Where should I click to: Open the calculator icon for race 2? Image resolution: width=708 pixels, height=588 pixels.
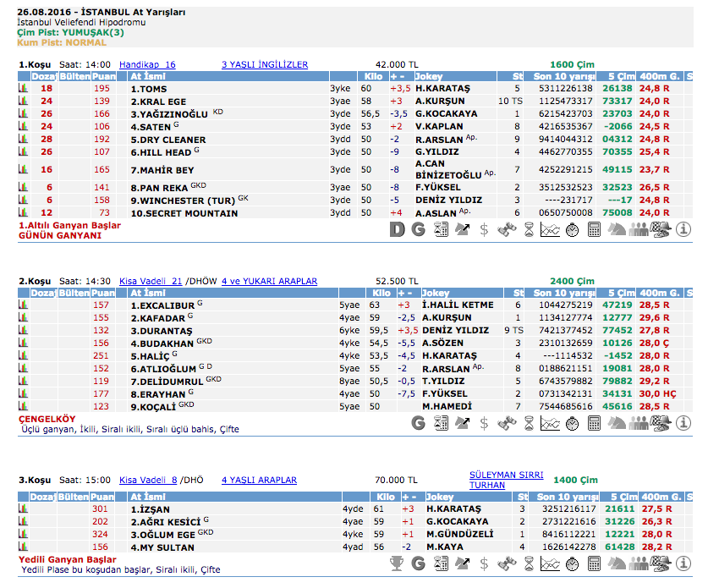point(595,422)
